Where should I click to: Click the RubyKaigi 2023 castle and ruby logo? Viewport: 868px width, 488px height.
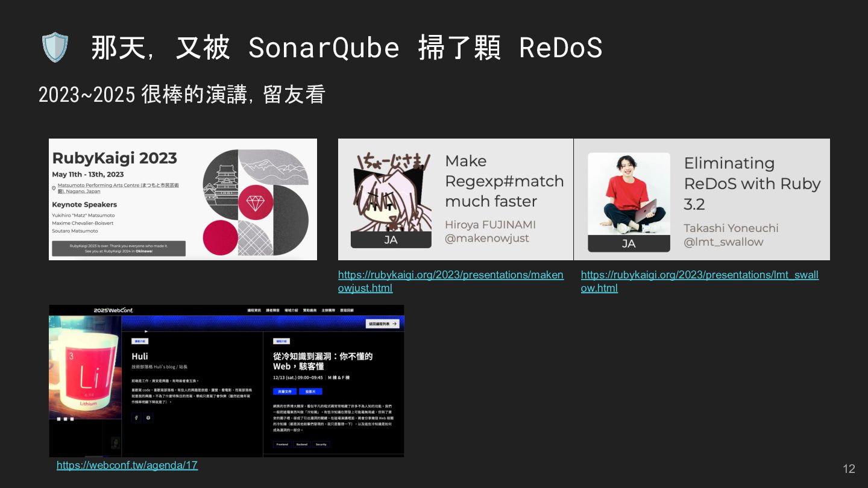[255, 202]
